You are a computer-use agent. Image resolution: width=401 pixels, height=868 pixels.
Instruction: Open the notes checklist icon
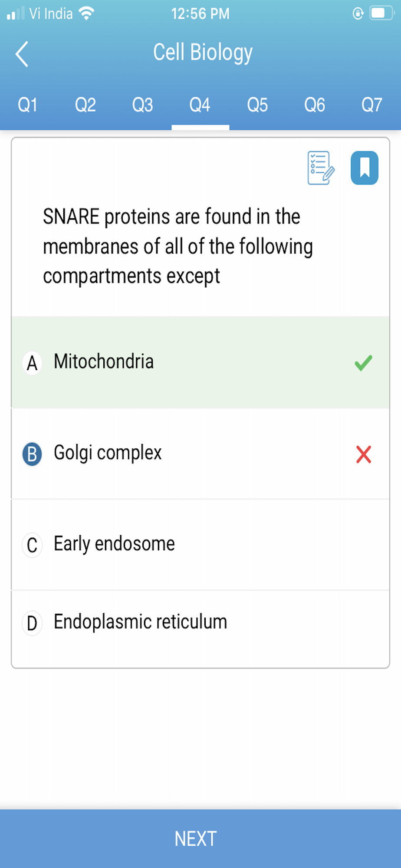tap(321, 168)
